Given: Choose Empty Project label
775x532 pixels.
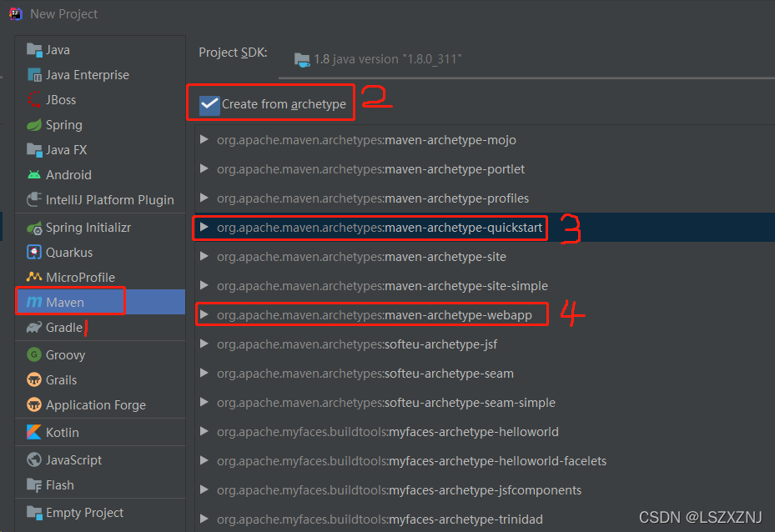Looking at the screenshot, I should point(84,513).
